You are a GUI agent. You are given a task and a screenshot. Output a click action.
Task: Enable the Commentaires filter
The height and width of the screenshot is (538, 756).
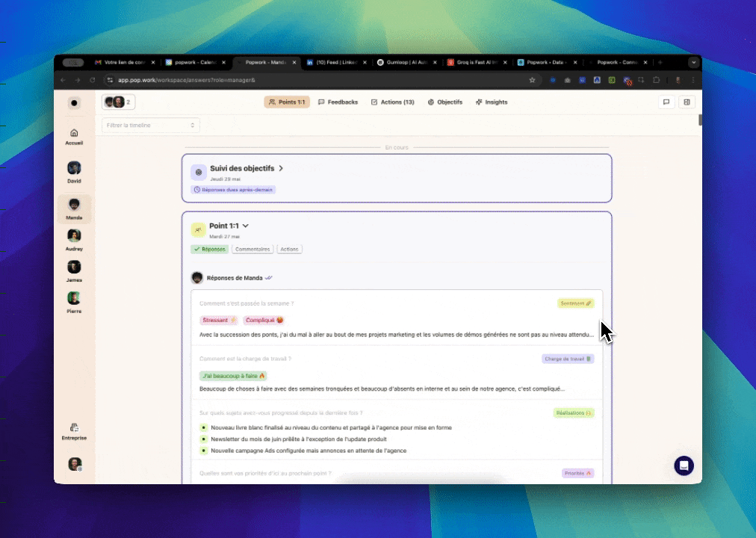click(252, 249)
